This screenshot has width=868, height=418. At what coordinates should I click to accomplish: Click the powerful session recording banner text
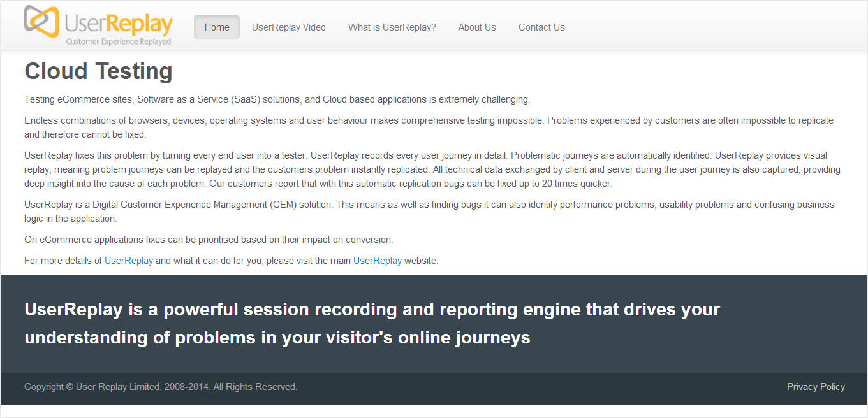click(x=372, y=323)
